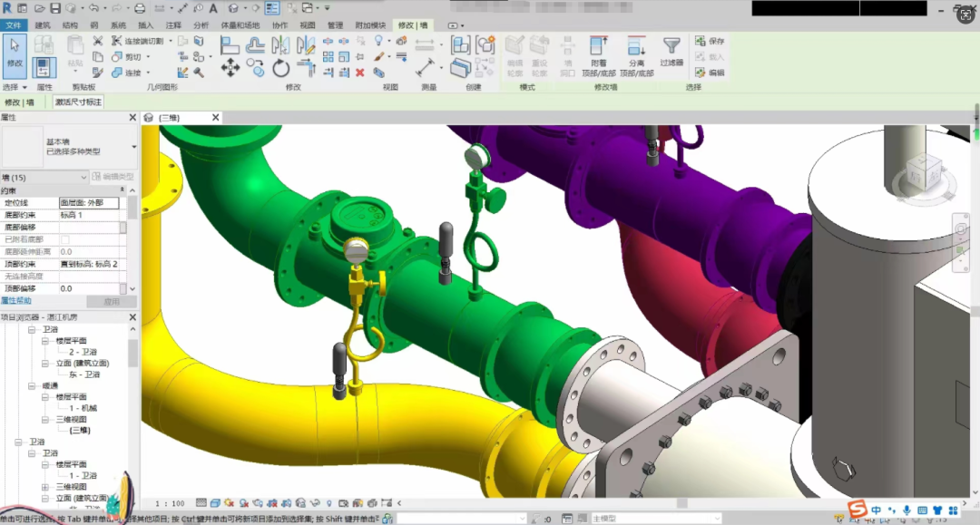Switch to the 视图 ribbon tab
Image resolution: width=980 pixels, height=525 pixels.
pyautogui.click(x=308, y=25)
